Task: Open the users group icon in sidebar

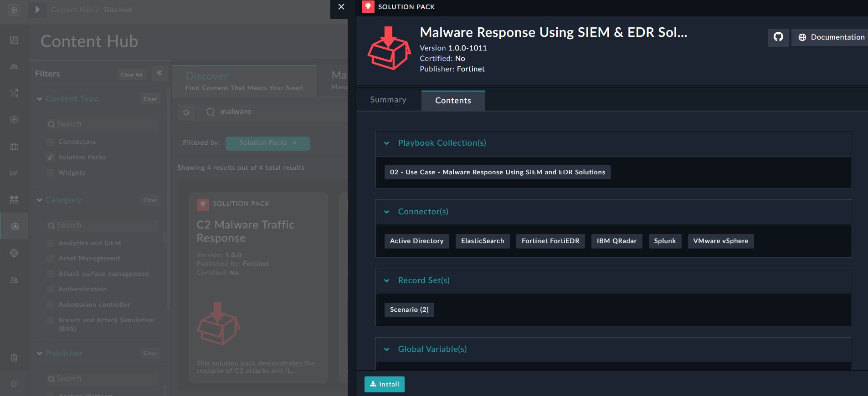Action: [14, 66]
